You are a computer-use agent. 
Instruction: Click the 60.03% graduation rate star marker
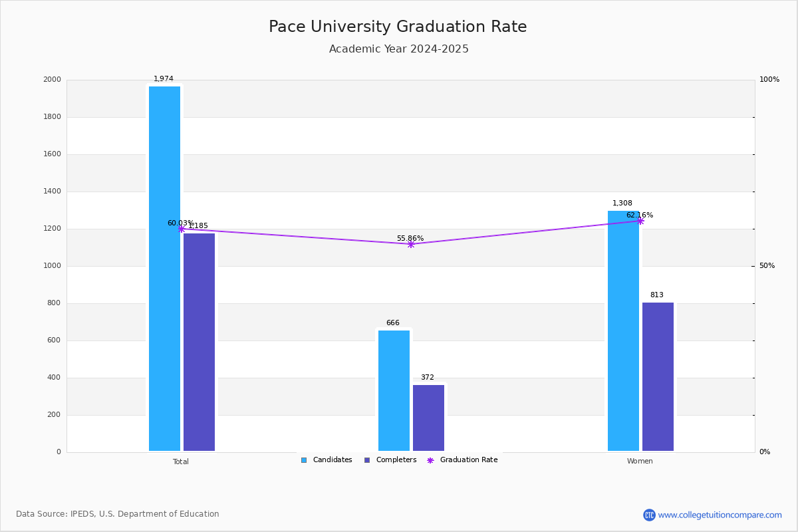pos(181,229)
